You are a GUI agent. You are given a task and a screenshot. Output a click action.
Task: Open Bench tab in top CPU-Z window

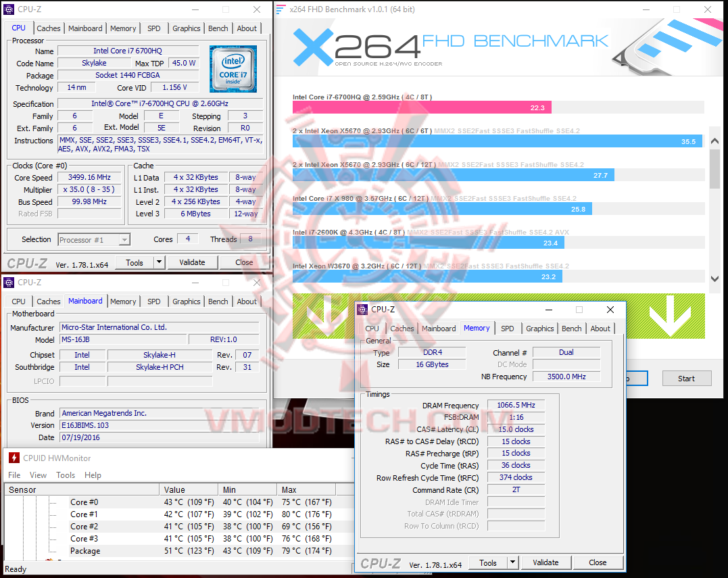click(218, 28)
